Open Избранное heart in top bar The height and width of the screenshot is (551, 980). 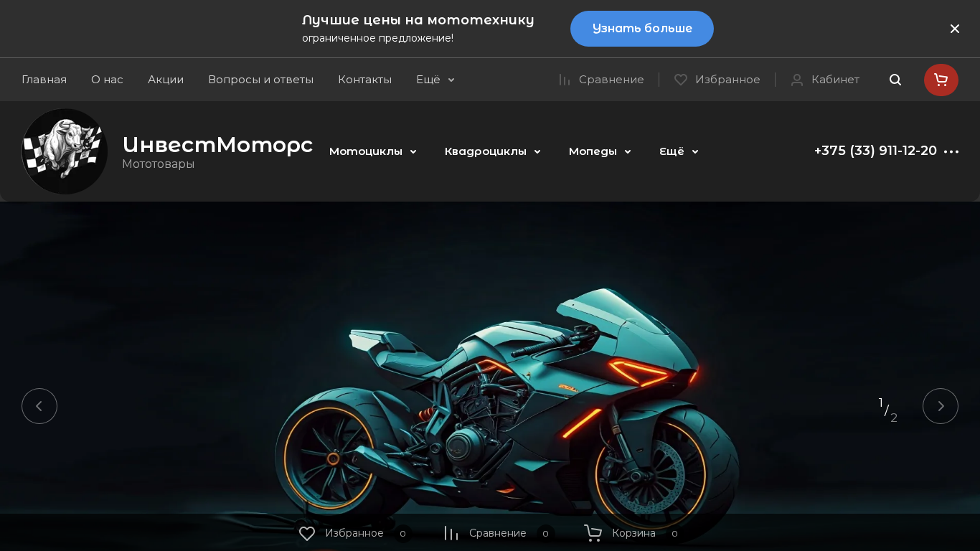681,80
